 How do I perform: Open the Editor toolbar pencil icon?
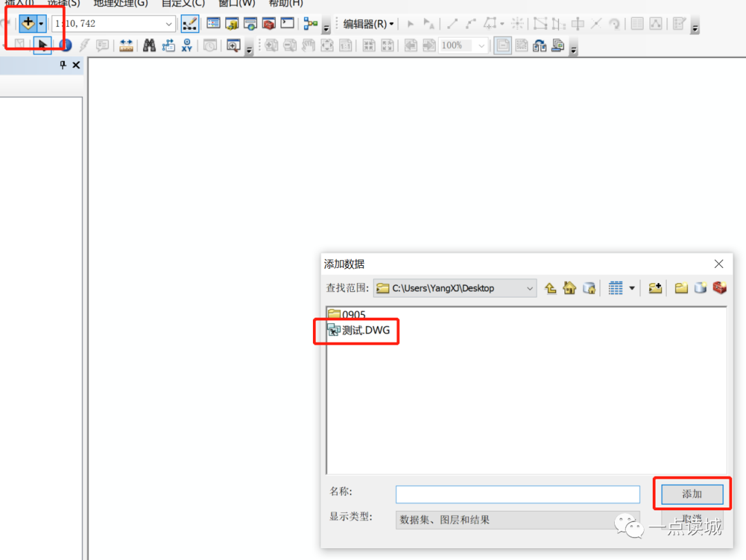[x=189, y=23]
